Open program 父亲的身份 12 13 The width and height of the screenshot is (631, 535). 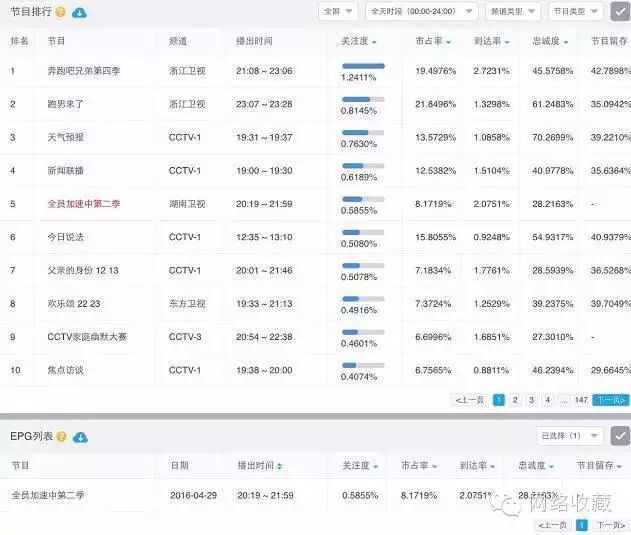pyautogui.click(x=83, y=271)
